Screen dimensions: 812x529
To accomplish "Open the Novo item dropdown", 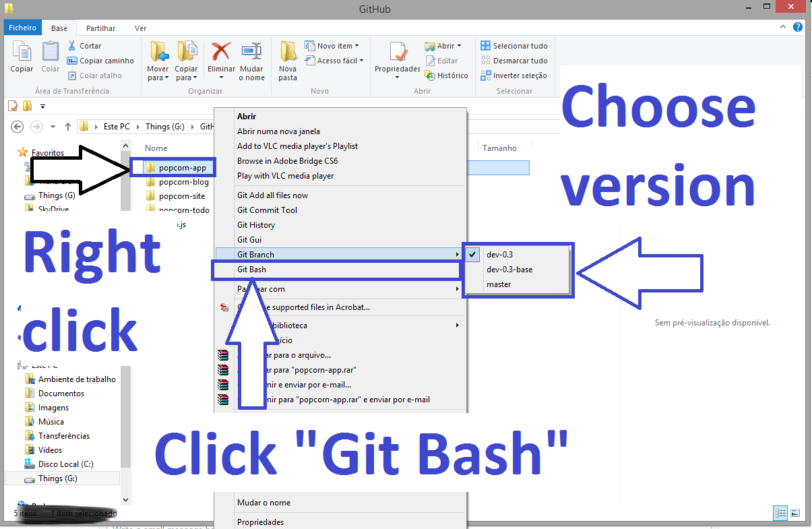I will (332, 46).
